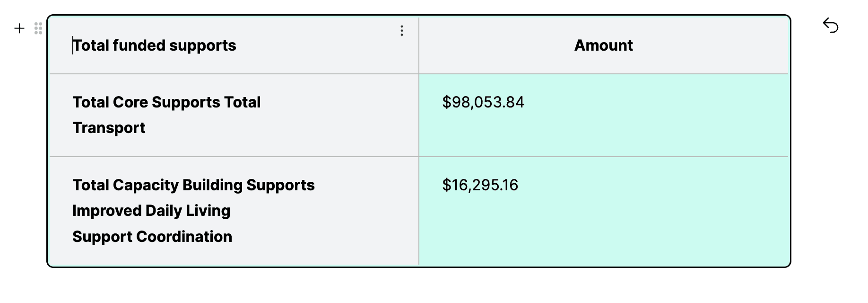The height and width of the screenshot is (303, 868).
Task: Place cursor on the "Transport" line
Action: [109, 128]
